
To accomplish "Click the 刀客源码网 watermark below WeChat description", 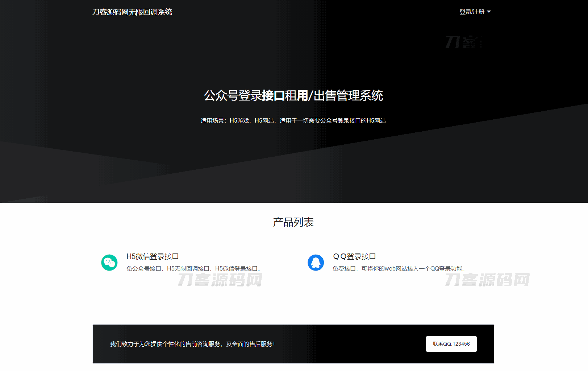I will tap(220, 280).
